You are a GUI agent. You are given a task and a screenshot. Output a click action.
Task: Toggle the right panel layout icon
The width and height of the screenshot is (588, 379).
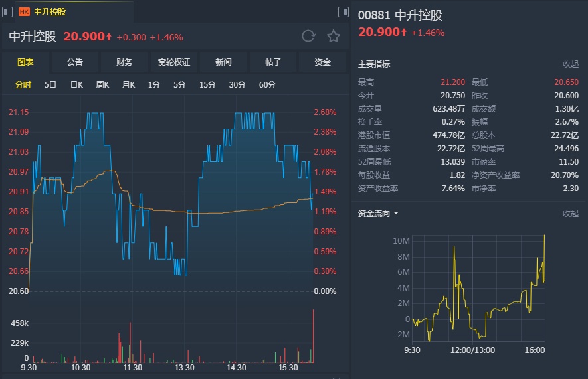click(343, 12)
